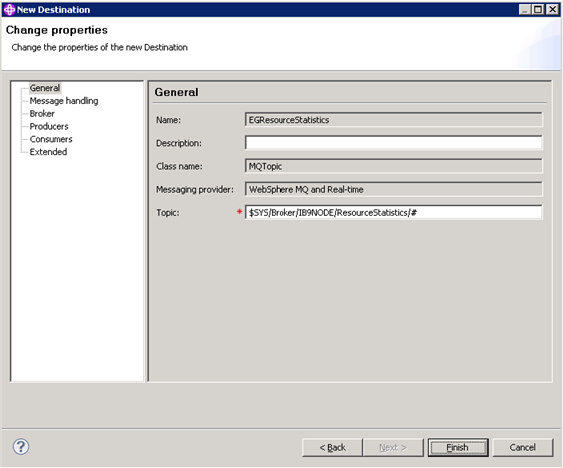The height and width of the screenshot is (468, 563).
Task: Click the Finish button
Action: pos(458,448)
